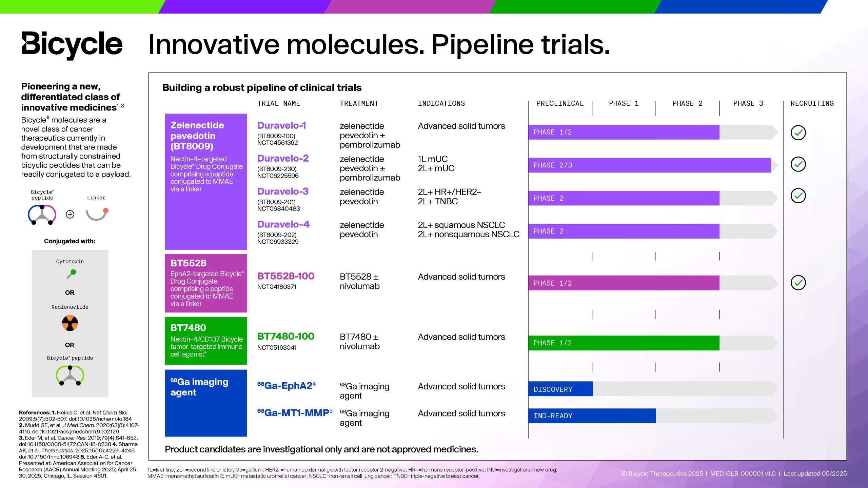This screenshot has height=488, width=868.
Task: Click the TREATMENT column header
Action: [359, 103]
